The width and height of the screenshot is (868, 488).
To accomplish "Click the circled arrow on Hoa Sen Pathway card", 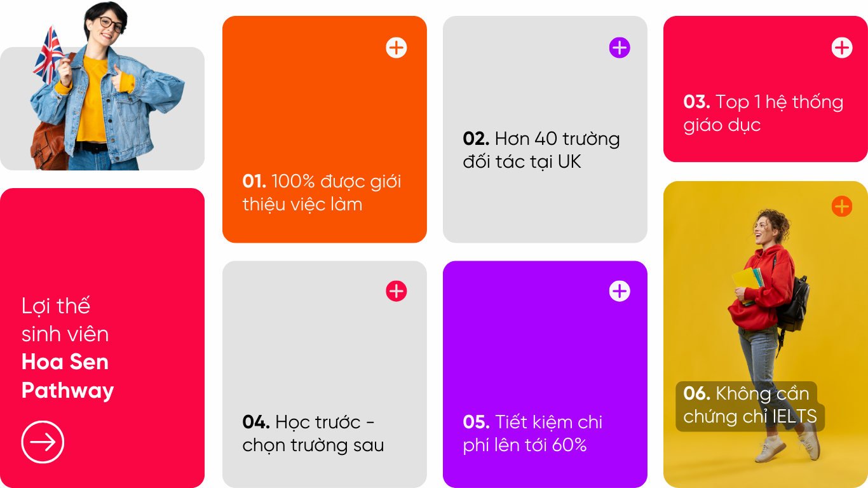I will [43, 442].
